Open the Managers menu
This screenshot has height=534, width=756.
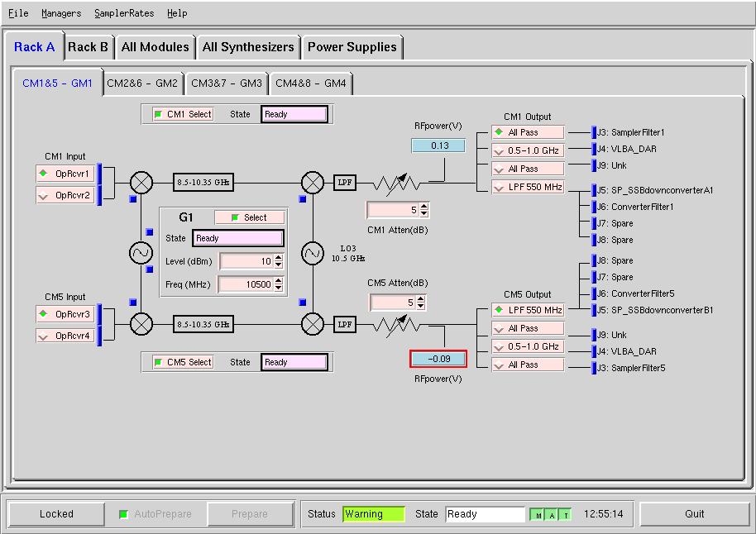(x=61, y=13)
